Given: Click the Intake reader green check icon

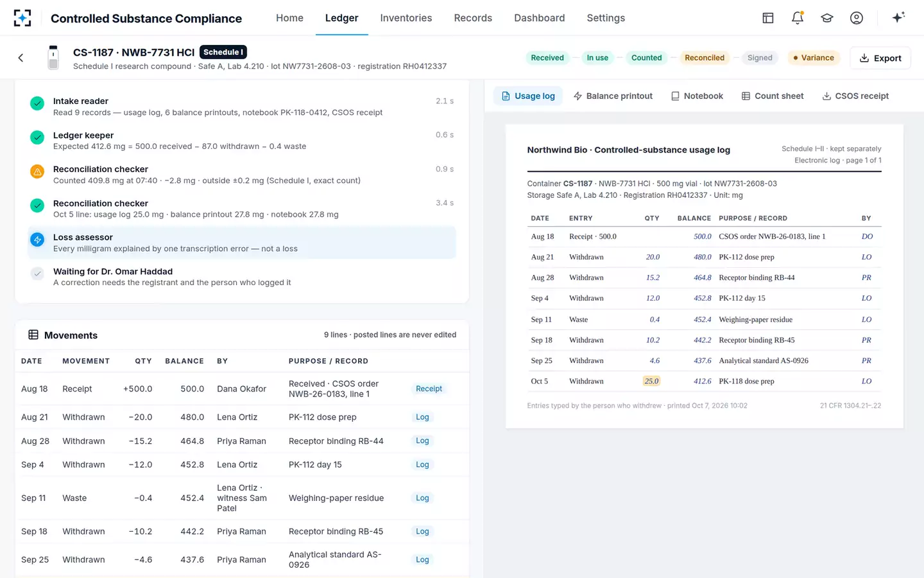Looking at the screenshot, I should coord(37,103).
